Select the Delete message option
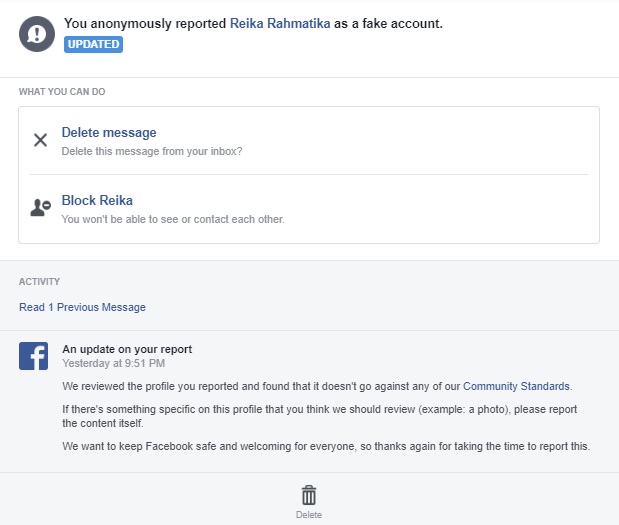Image resolution: width=619 pixels, height=525 pixels. (109, 132)
